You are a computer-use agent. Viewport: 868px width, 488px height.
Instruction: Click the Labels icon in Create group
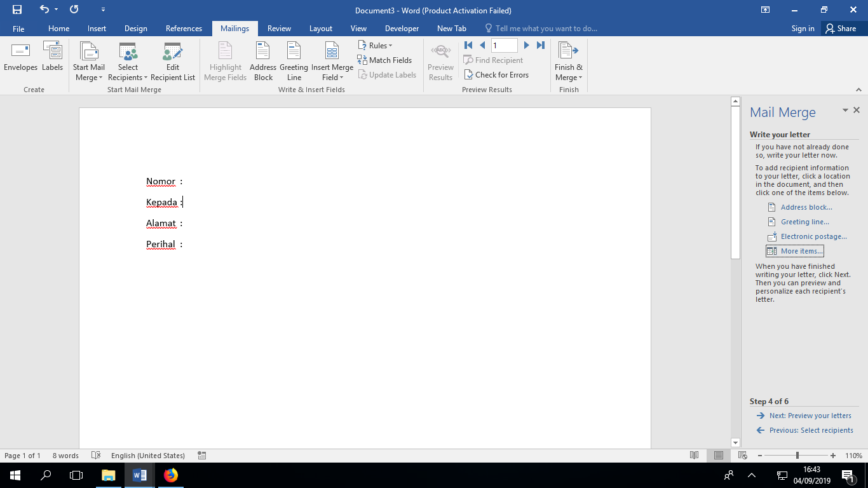pos(52,57)
